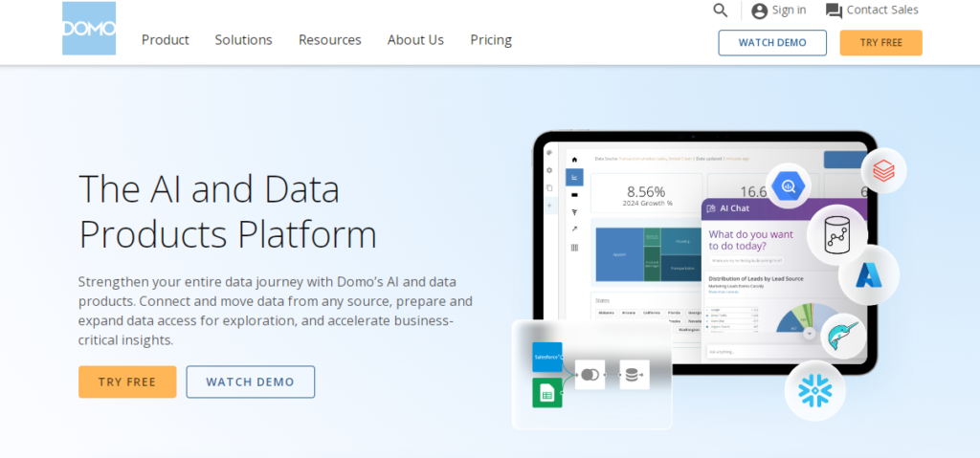Click the home icon in tablet sidebar

(x=574, y=160)
